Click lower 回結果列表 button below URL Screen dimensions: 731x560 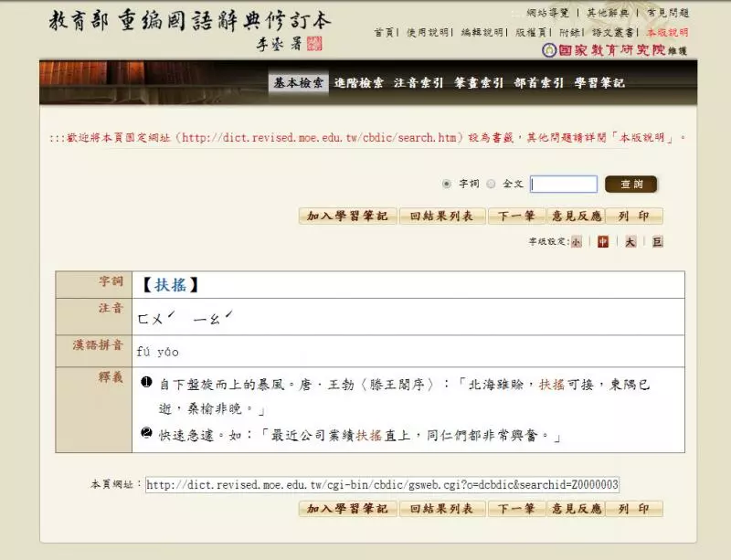pyautogui.click(x=442, y=508)
